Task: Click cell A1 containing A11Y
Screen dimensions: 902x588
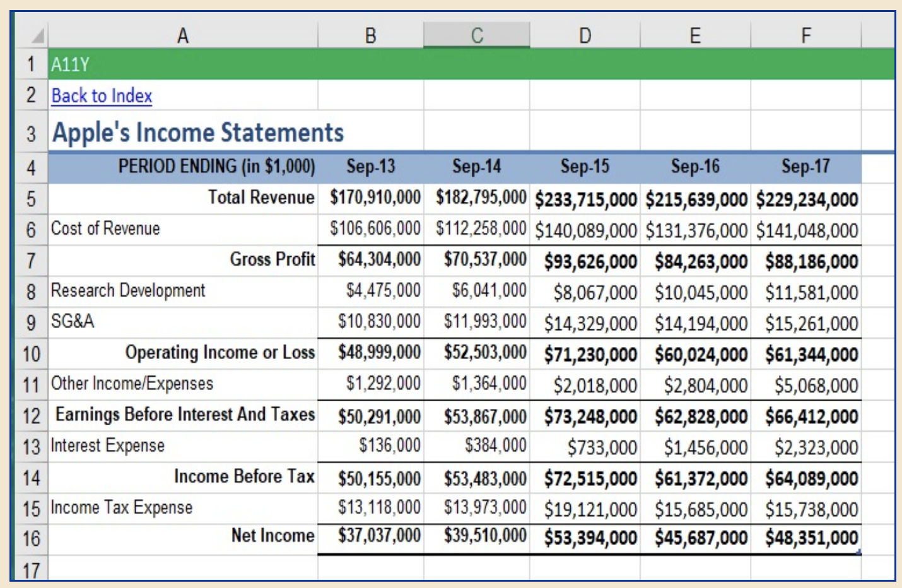Action: click(183, 64)
